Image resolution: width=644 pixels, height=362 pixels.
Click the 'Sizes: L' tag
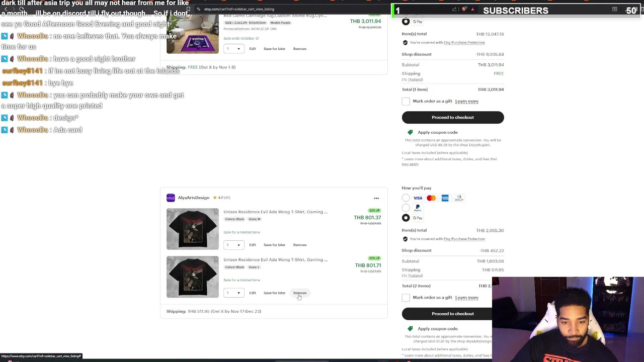tap(254, 267)
